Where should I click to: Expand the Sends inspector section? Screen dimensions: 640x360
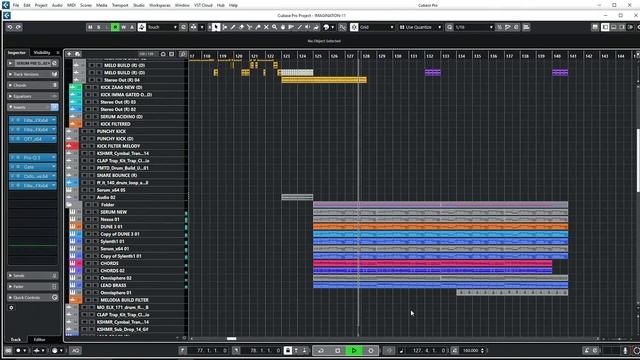pyautogui.click(x=33, y=276)
